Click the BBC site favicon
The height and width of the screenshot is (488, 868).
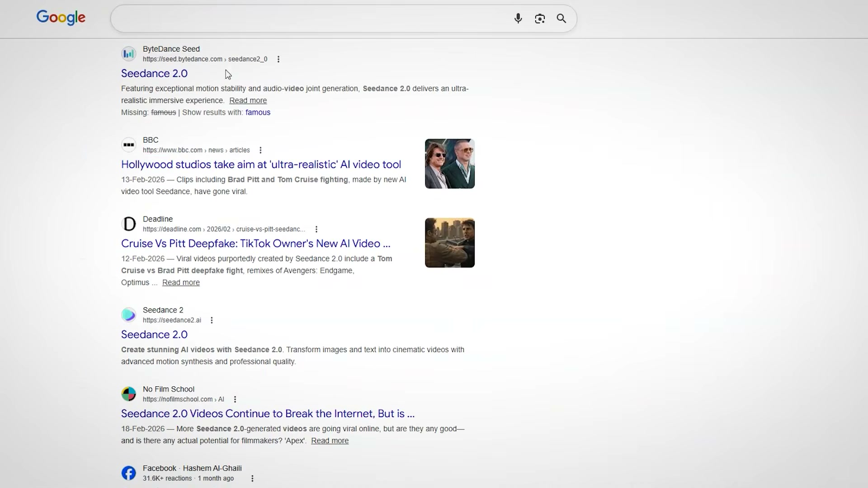click(x=129, y=145)
